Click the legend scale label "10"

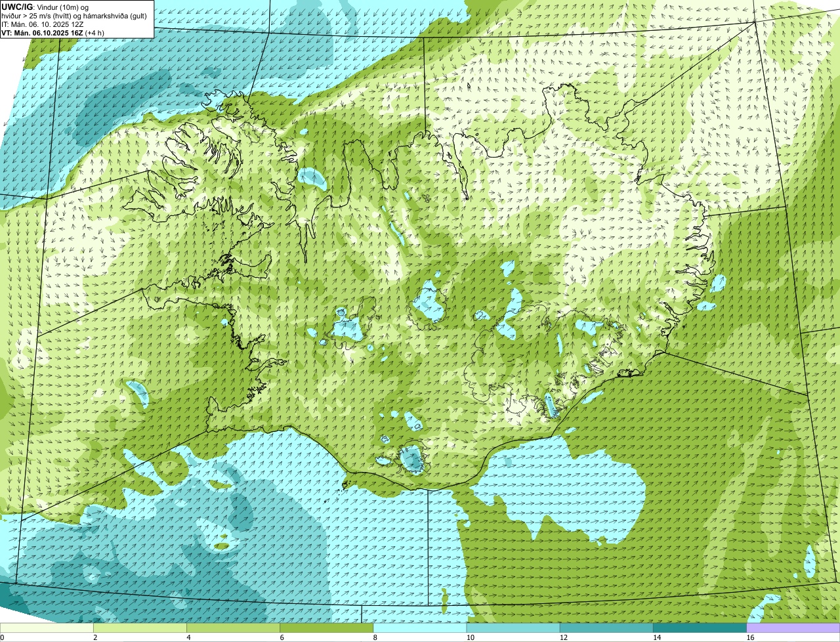click(471, 637)
